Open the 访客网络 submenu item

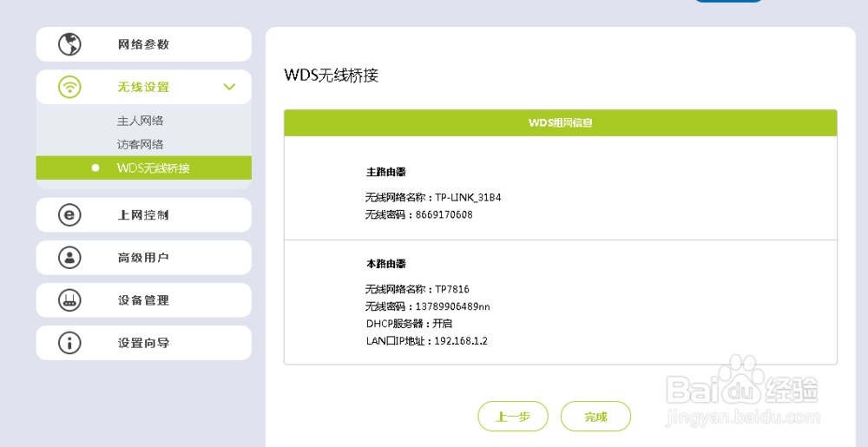click(140, 144)
